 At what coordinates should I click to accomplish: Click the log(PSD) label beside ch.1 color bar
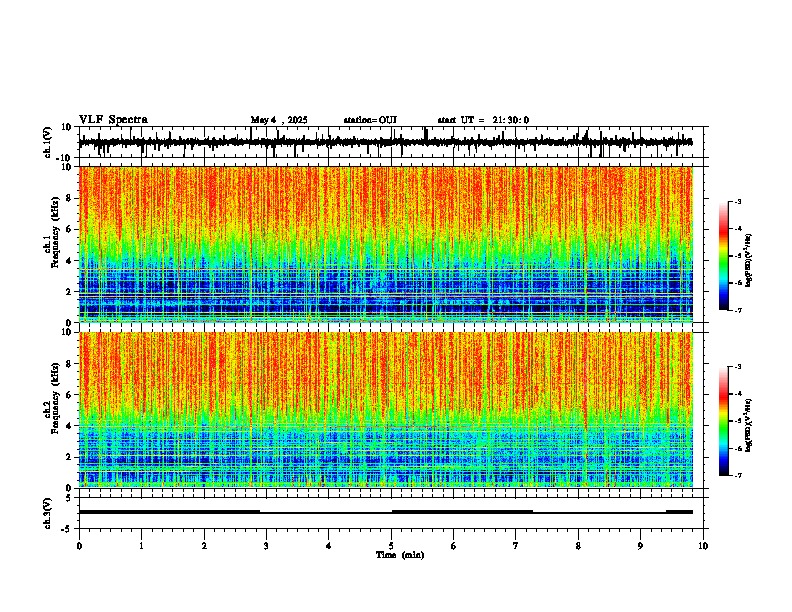pyautogui.click(x=749, y=261)
